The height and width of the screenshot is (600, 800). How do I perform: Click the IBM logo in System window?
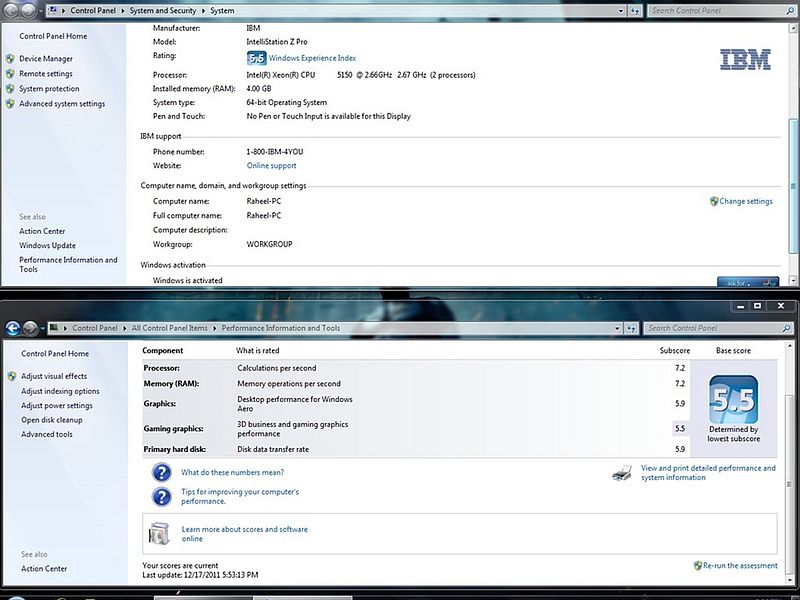[x=745, y=60]
